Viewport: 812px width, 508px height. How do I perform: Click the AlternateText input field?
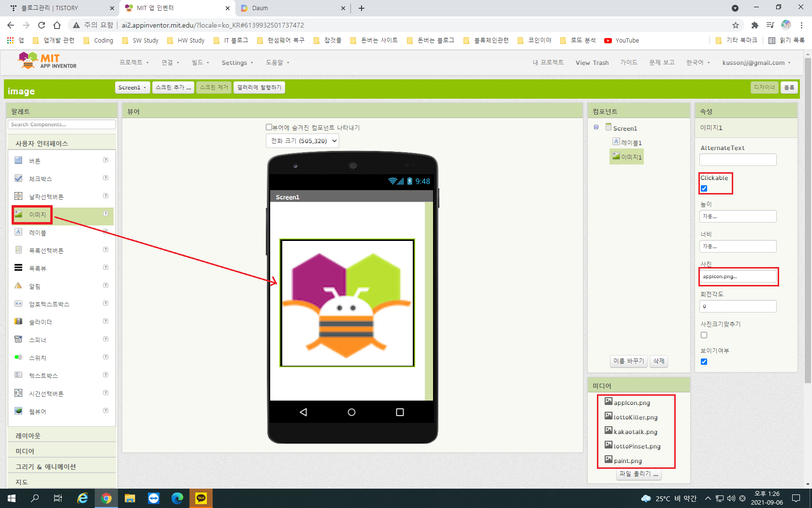point(738,160)
